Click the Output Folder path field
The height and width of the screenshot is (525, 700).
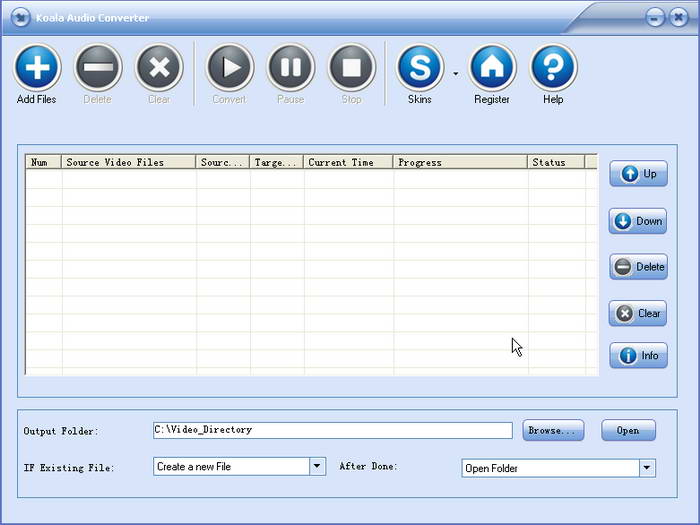[x=333, y=430]
